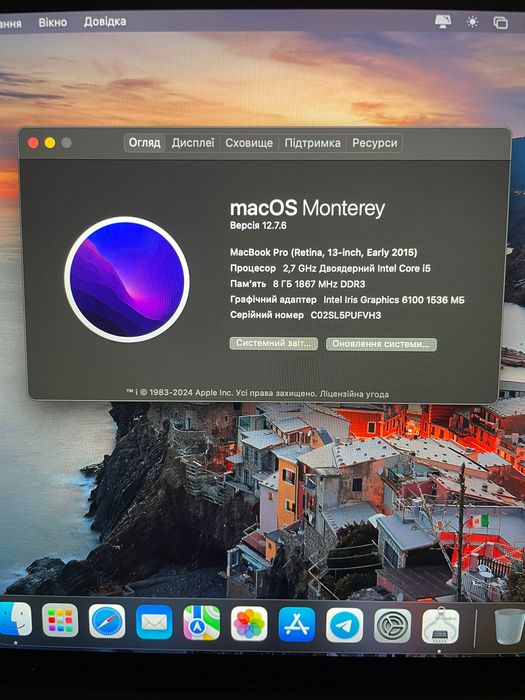Switch to the Сховище tab

[x=249, y=143]
